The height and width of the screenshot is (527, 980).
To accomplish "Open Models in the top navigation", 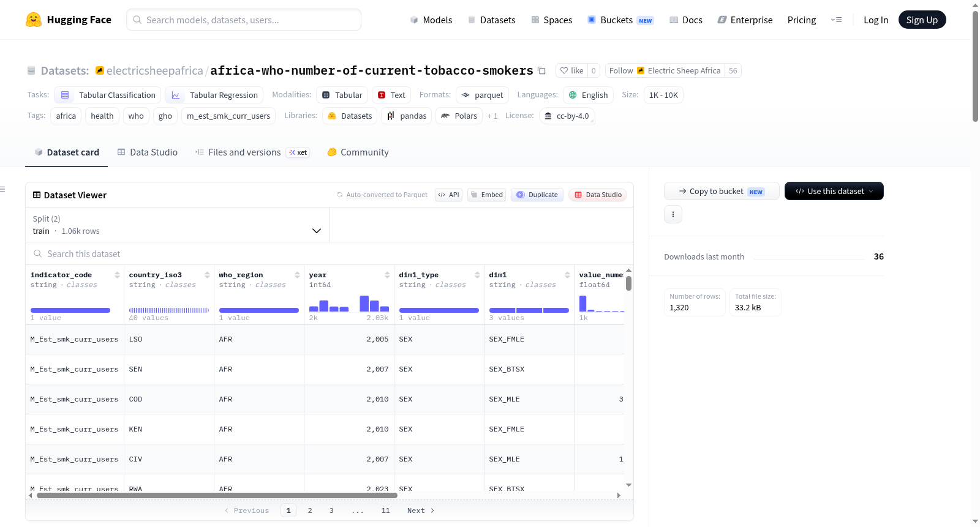I will tap(431, 20).
